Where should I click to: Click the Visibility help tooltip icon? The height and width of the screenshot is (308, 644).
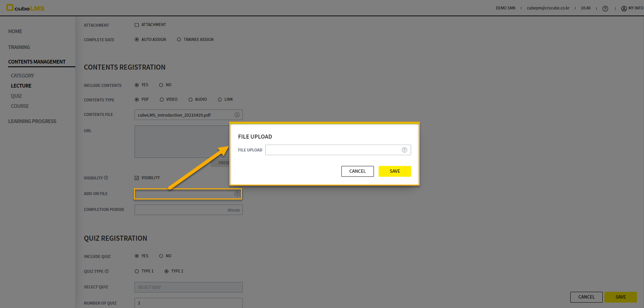pyautogui.click(x=106, y=178)
